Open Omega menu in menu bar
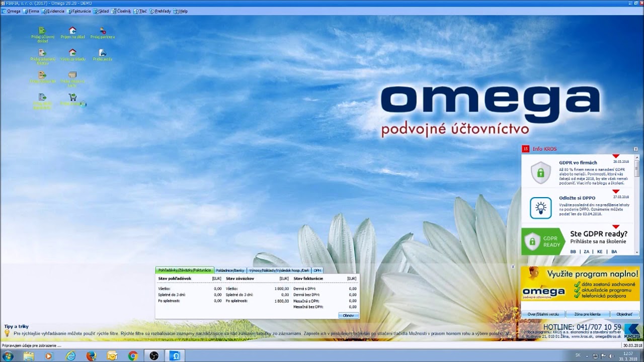 click(11, 11)
